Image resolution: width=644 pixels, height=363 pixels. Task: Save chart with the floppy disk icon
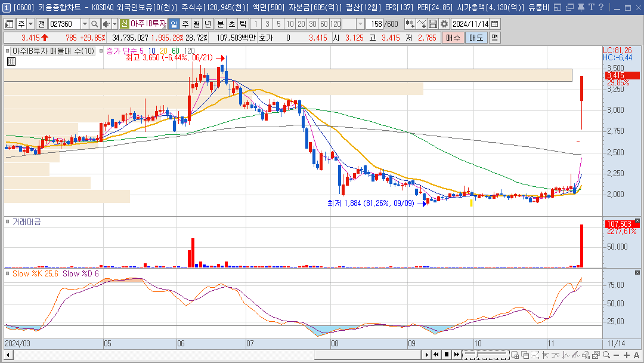point(432,24)
